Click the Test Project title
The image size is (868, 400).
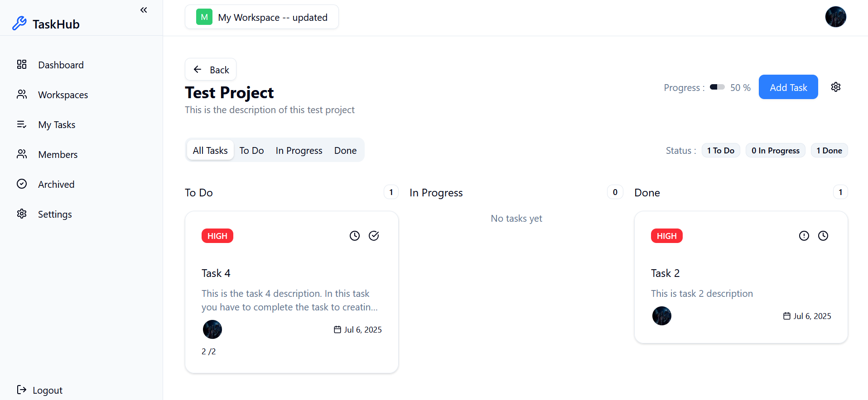pos(229,93)
